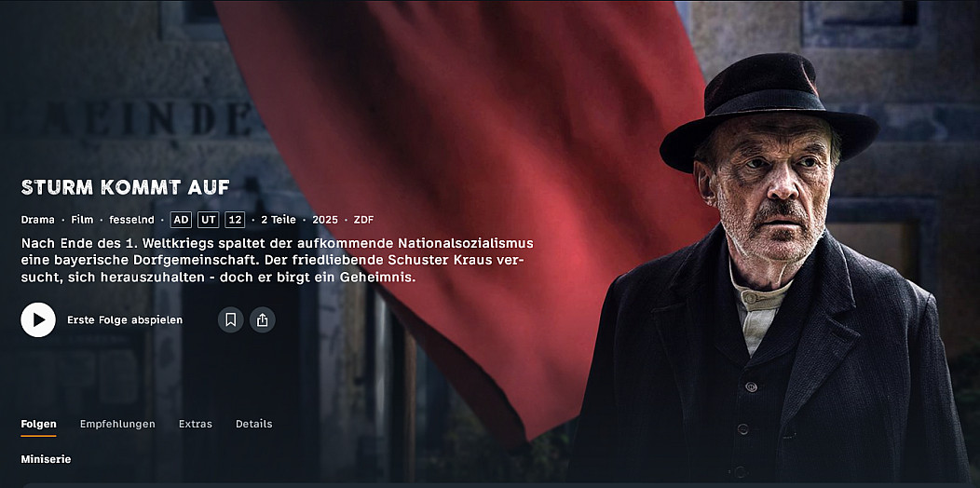The image size is (980, 488).
Task: Click the AD audio description badge
Action: click(x=181, y=220)
